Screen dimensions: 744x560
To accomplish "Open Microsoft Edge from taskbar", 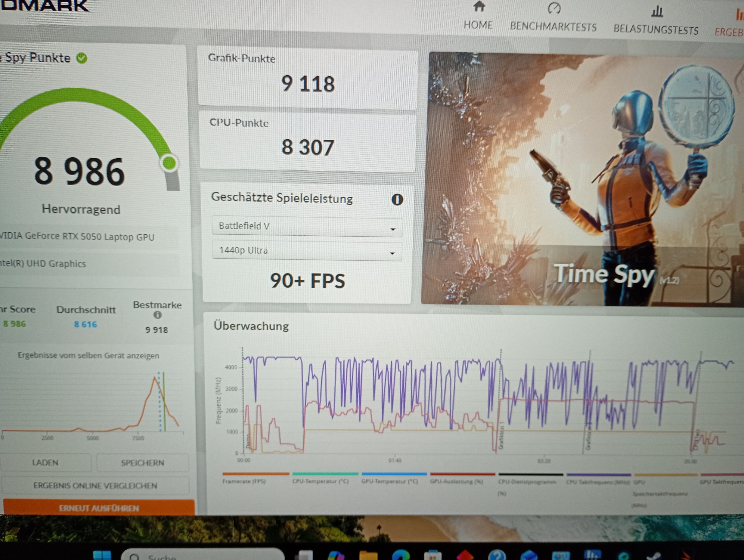I will [x=401, y=556].
